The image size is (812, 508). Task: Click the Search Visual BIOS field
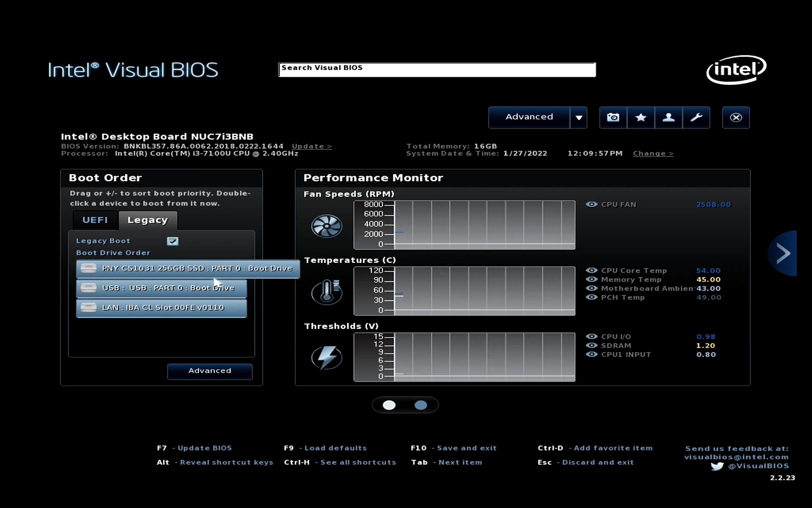(x=437, y=69)
